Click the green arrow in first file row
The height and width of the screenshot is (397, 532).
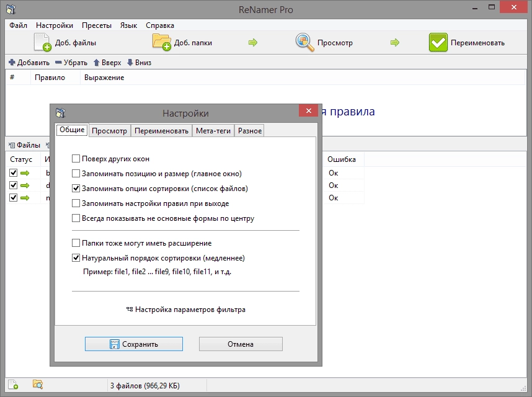point(25,173)
